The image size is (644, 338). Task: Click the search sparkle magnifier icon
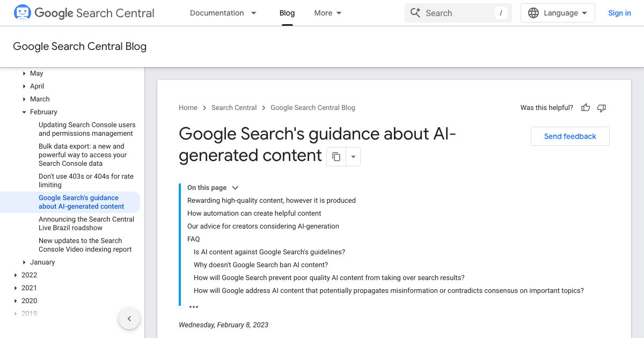[415, 13]
